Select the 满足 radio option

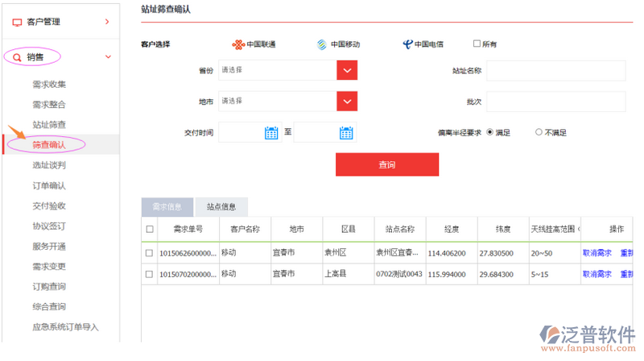(x=489, y=132)
